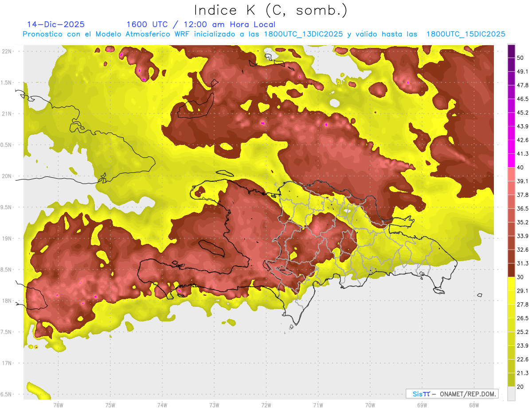Click the colorbar value "26.5"
This screenshot has width=532, height=411.
(522, 318)
